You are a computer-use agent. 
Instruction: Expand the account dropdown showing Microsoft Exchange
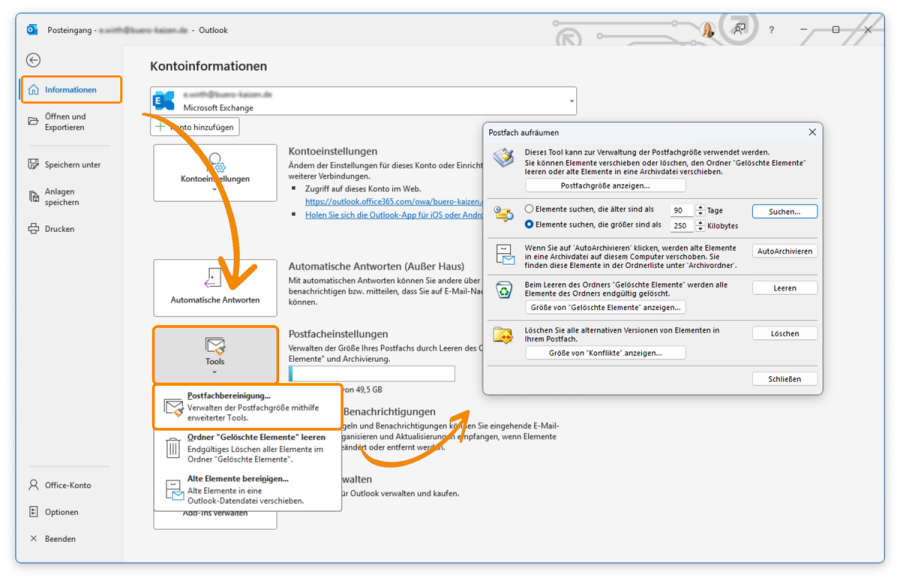tap(570, 101)
